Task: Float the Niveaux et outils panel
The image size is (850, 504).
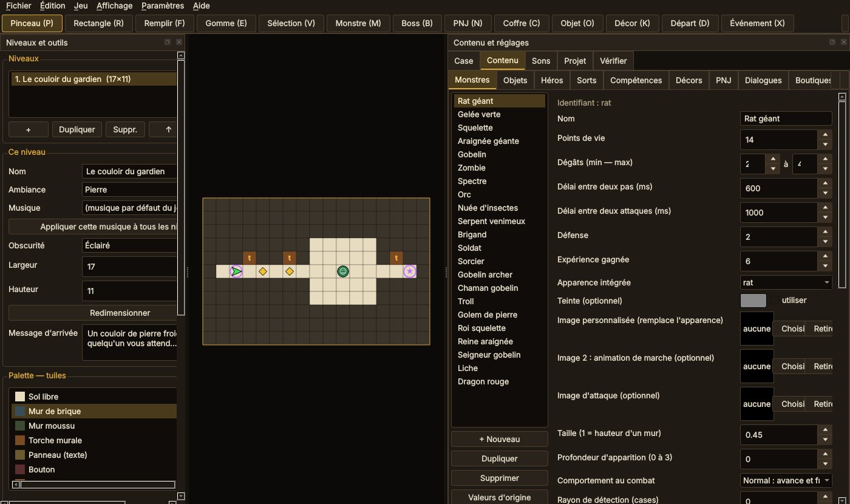Action: pos(168,43)
